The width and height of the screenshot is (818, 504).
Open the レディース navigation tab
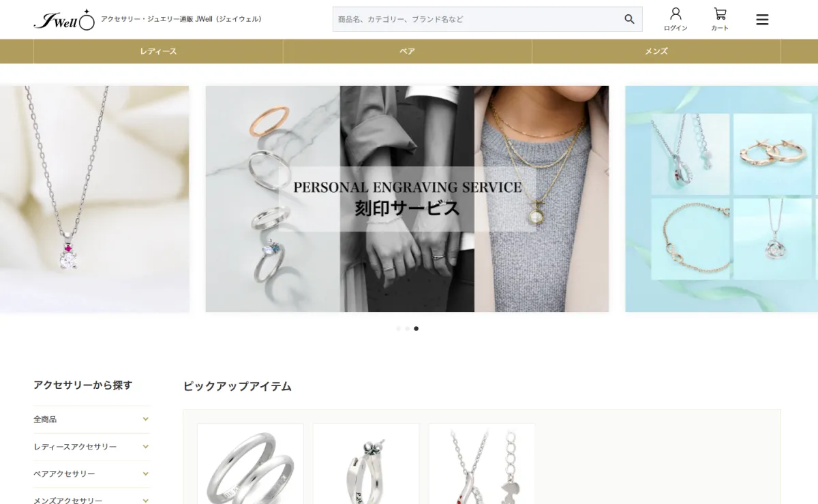(x=158, y=51)
